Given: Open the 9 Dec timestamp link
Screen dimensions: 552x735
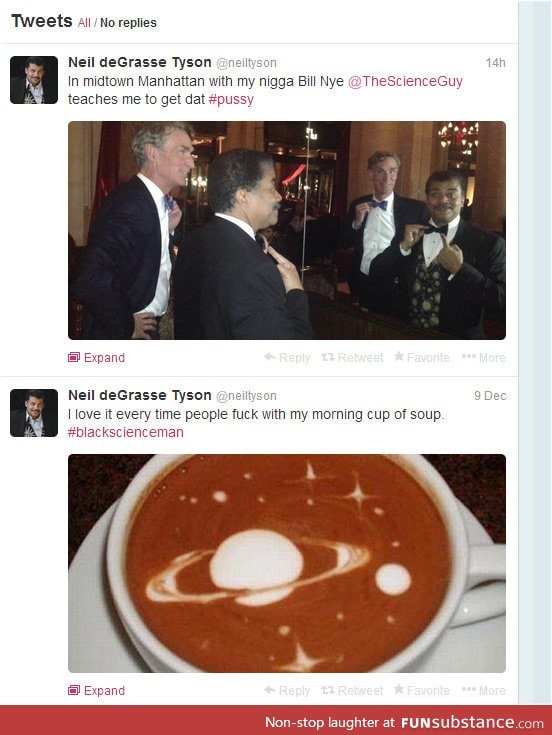Looking at the screenshot, I should pos(490,396).
